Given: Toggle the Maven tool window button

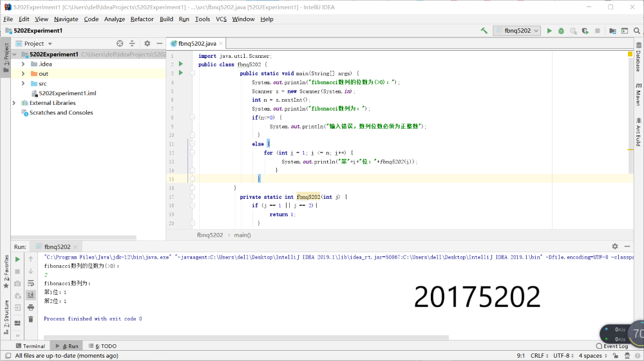Looking at the screenshot, I should tap(638, 93).
